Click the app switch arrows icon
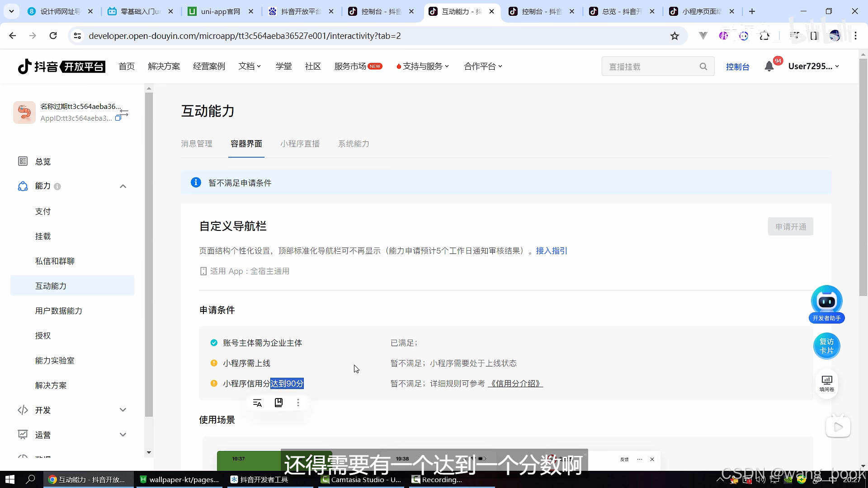The image size is (868, 488). [124, 112]
